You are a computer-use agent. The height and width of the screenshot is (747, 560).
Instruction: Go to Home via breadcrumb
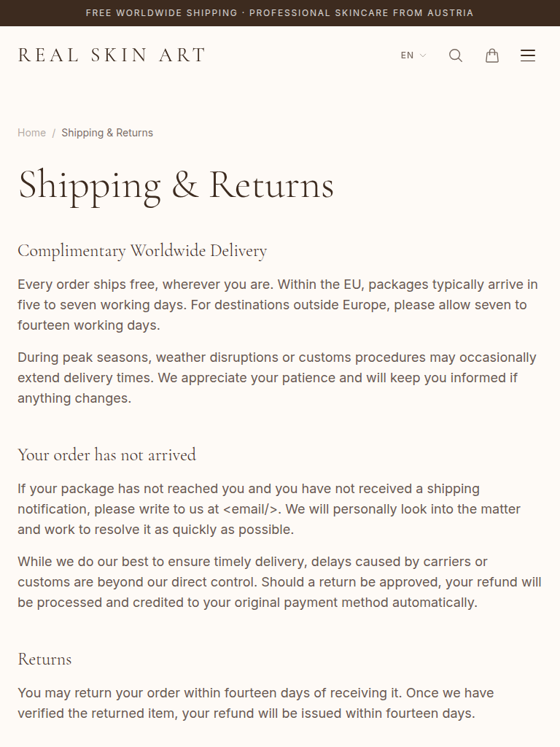(x=32, y=133)
